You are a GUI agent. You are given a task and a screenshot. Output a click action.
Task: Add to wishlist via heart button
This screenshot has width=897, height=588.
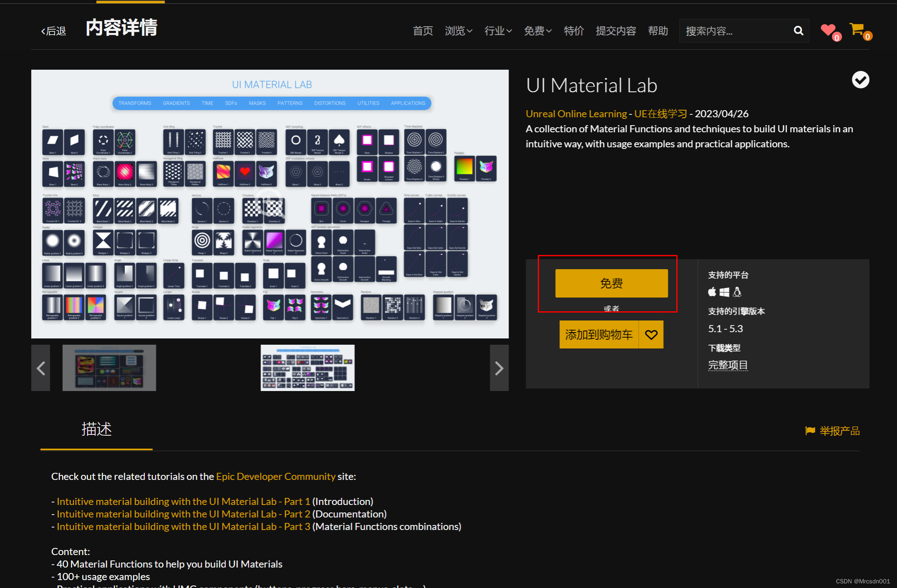[651, 334]
